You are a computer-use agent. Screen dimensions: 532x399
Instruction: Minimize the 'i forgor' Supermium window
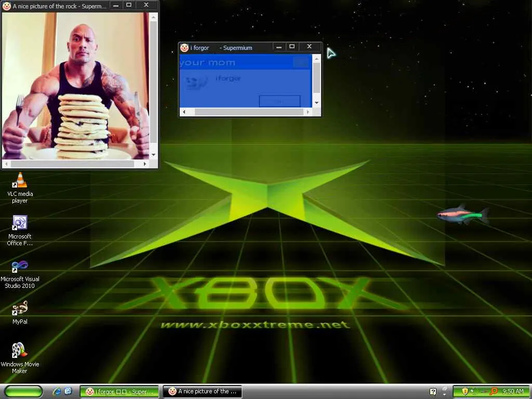(x=279, y=47)
